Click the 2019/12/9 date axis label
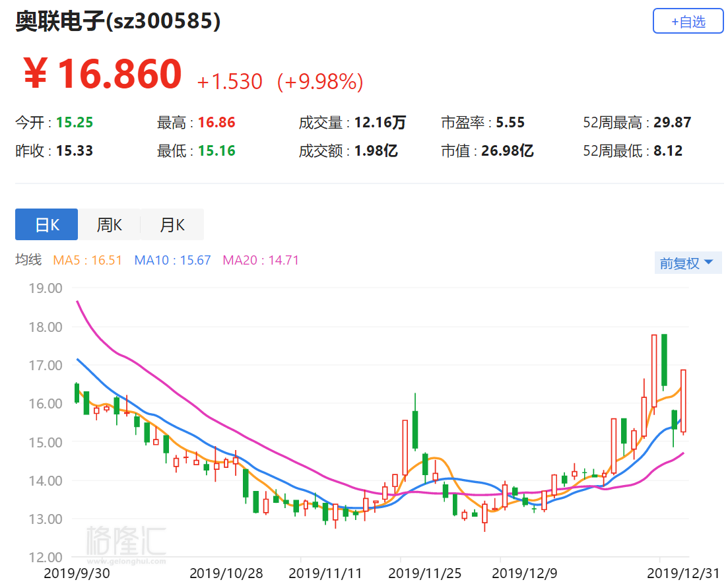Viewport: 728px width, 584px height. pyautogui.click(x=525, y=573)
